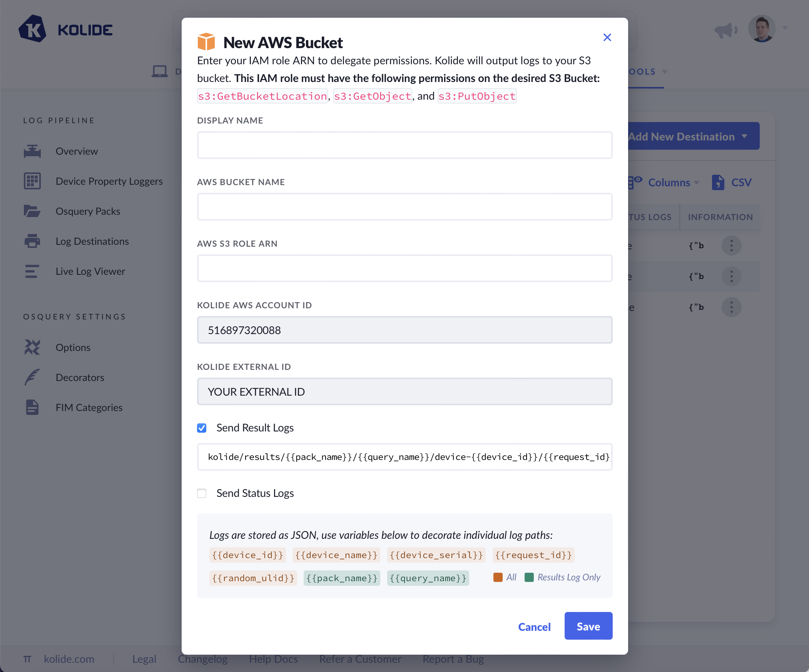
Task: Open the Decorators feather icon
Action: pyautogui.click(x=32, y=377)
